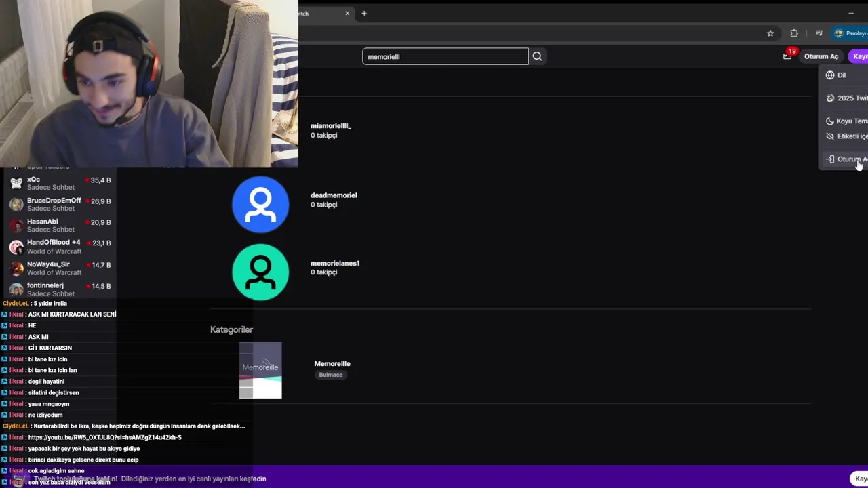Click the Kategoriler section heading
The width and height of the screenshot is (868, 488).
click(231, 329)
